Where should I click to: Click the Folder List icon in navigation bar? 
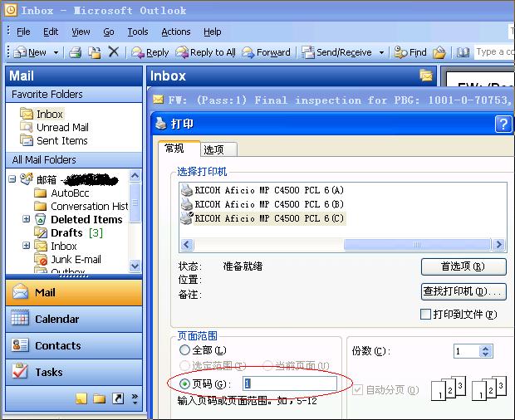click(x=99, y=398)
